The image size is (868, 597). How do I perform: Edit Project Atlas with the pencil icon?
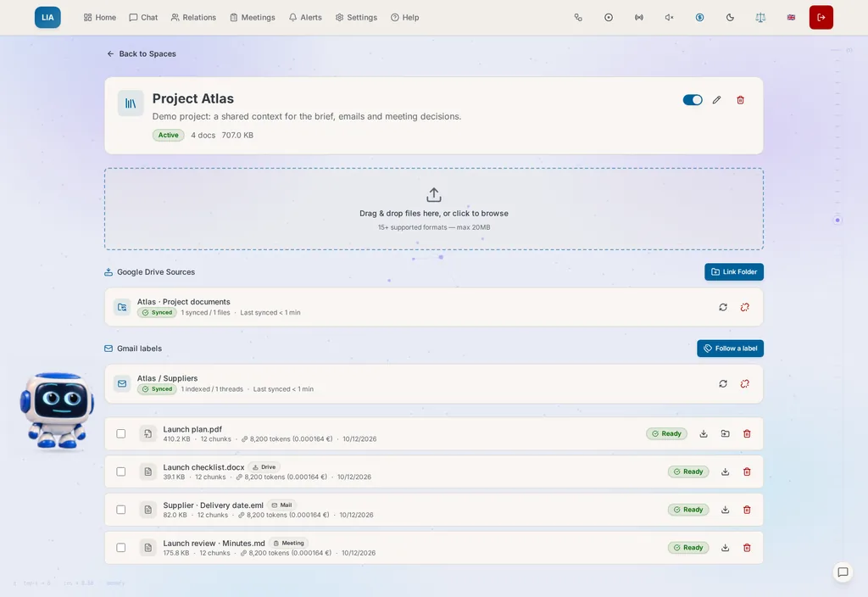[717, 100]
